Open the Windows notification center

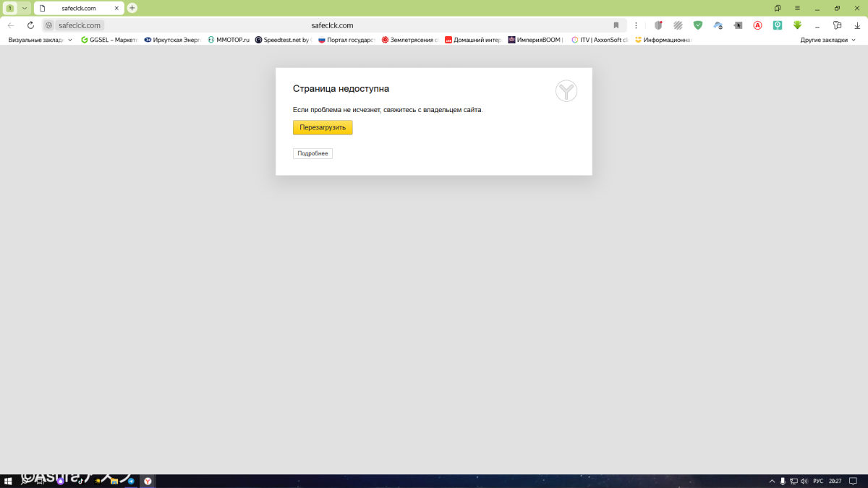click(853, 481)
